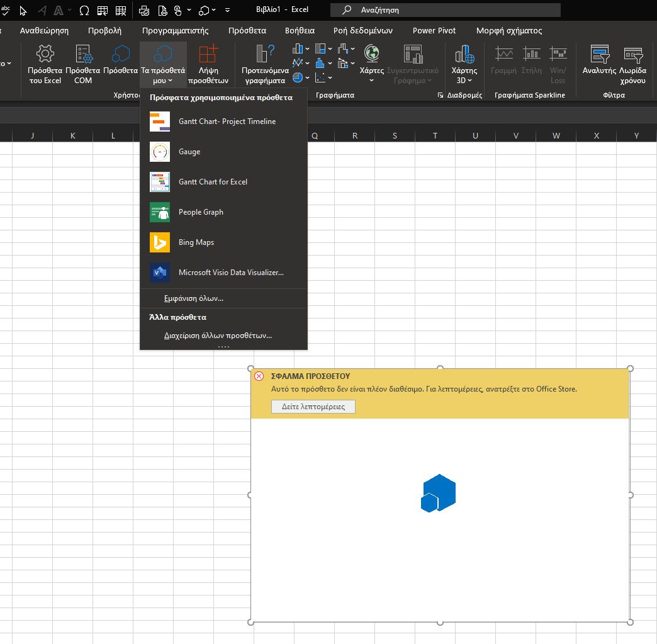The image size is (657, 644).
Task: Open Microsoft Visio Data Visualizer add-in
Action: tap(224, 273)
